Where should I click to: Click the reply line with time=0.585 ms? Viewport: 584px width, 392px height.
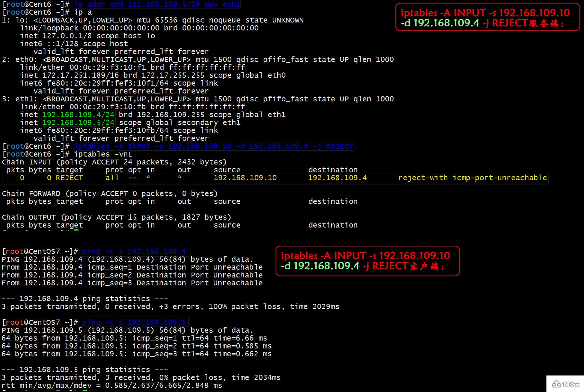pos(137,346)
